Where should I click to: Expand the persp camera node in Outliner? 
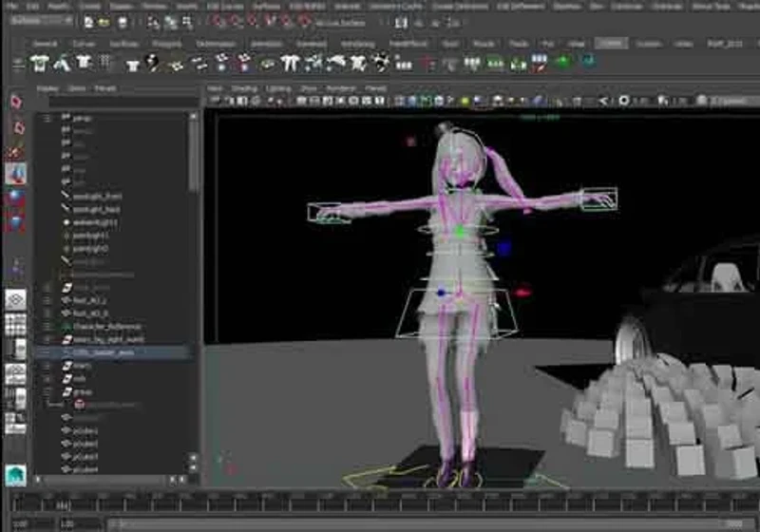[47, 118]
